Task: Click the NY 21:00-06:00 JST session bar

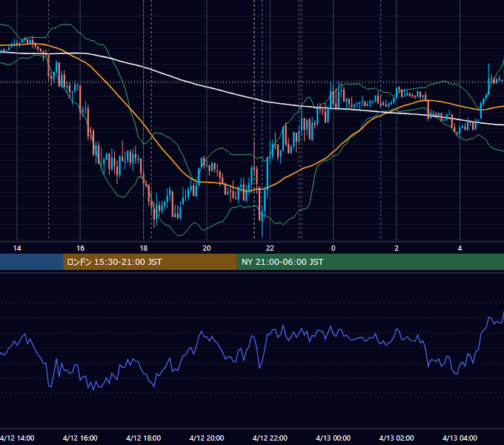Action: click(371, 262)
